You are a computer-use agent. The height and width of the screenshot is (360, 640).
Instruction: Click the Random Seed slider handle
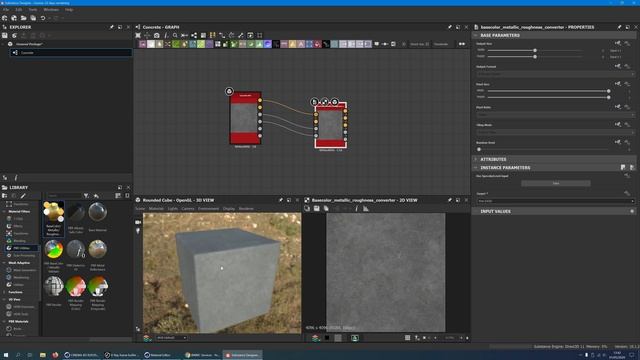coord(479,149)
